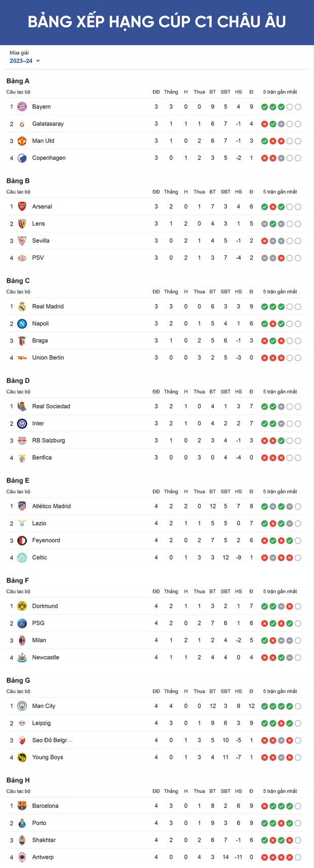314x868 pixels.
Task: Open the Galatasaray team link
Action: pos(48,124)
